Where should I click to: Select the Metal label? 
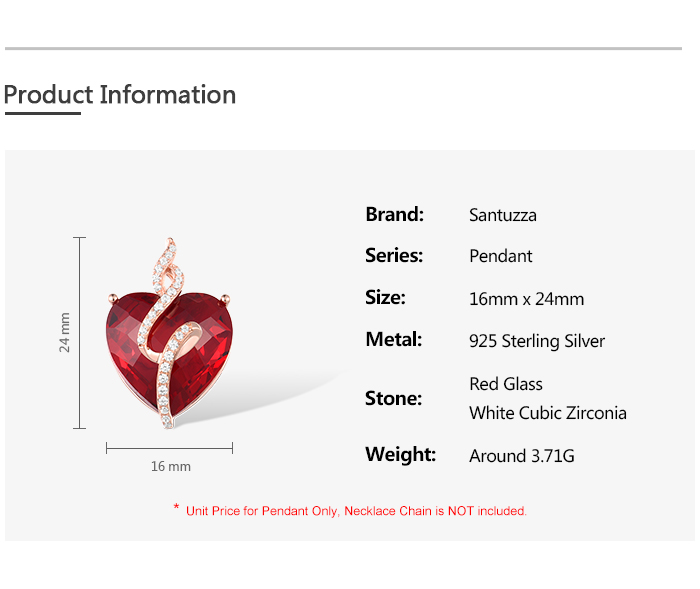393,340
